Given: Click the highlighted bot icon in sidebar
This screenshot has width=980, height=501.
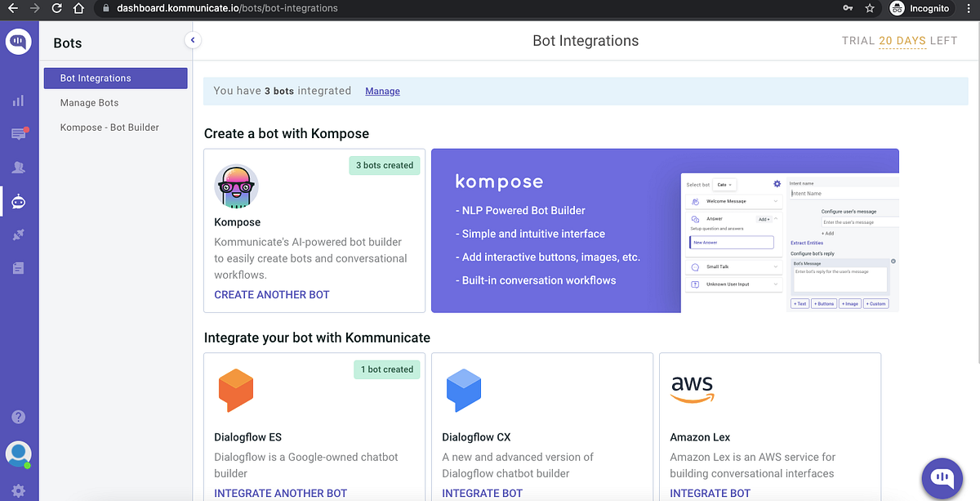Looking at the screenshot, I should click(x=18, y=201).
